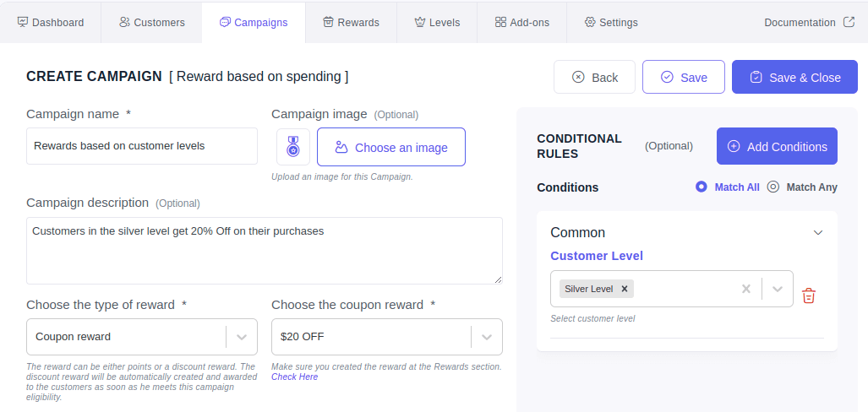The width and height of the screenshot is (868, 412).
Task: Click the Levels crown icon
Action: (x=419, y=22)
